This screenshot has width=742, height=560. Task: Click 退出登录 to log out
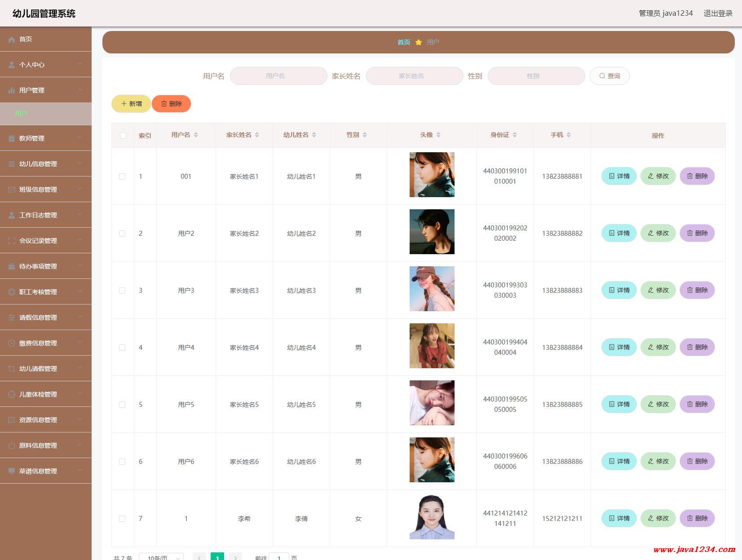[718, 13]
